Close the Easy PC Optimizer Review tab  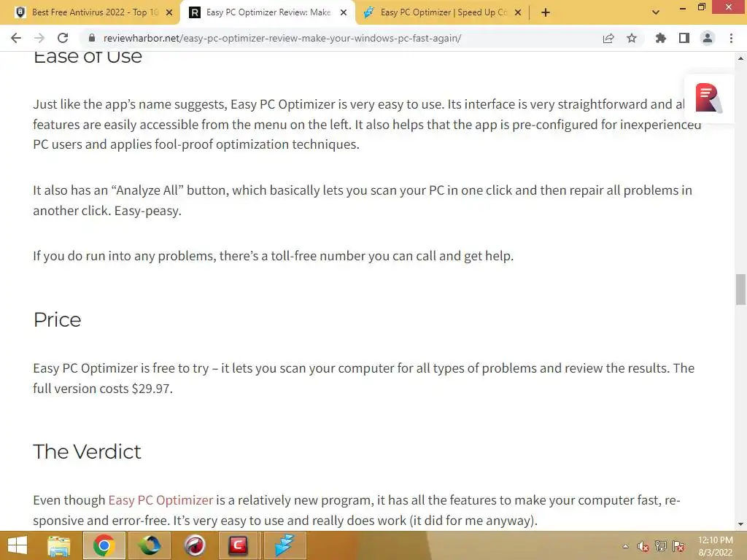(x=344, y=13)
